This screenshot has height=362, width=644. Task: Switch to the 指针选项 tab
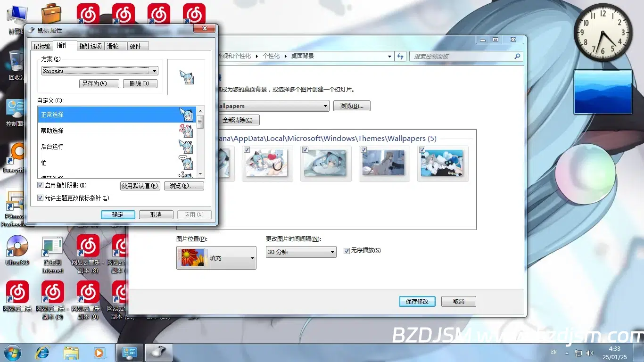90,46
